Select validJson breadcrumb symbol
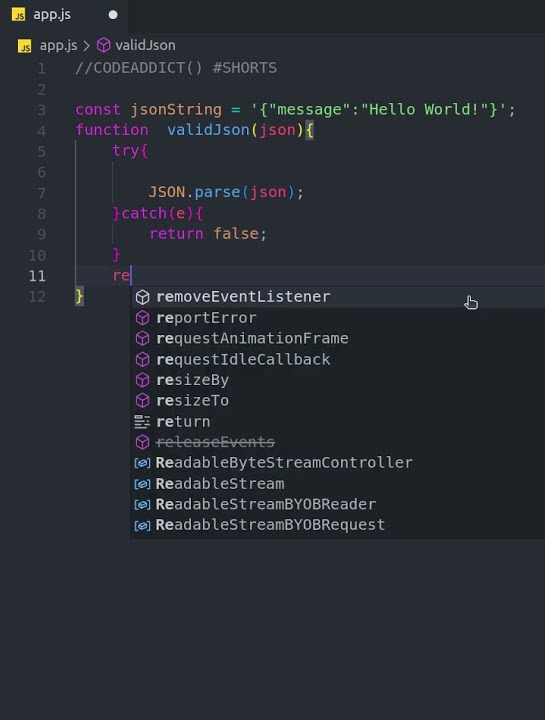The width and height of the screenshot is (545, 720). [145, 45]
